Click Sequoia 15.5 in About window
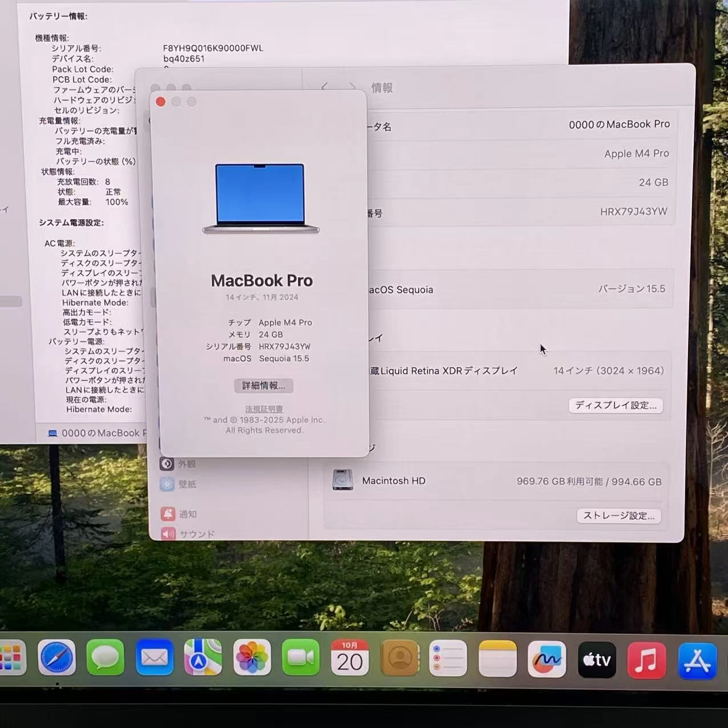 [x=284, y=359]
